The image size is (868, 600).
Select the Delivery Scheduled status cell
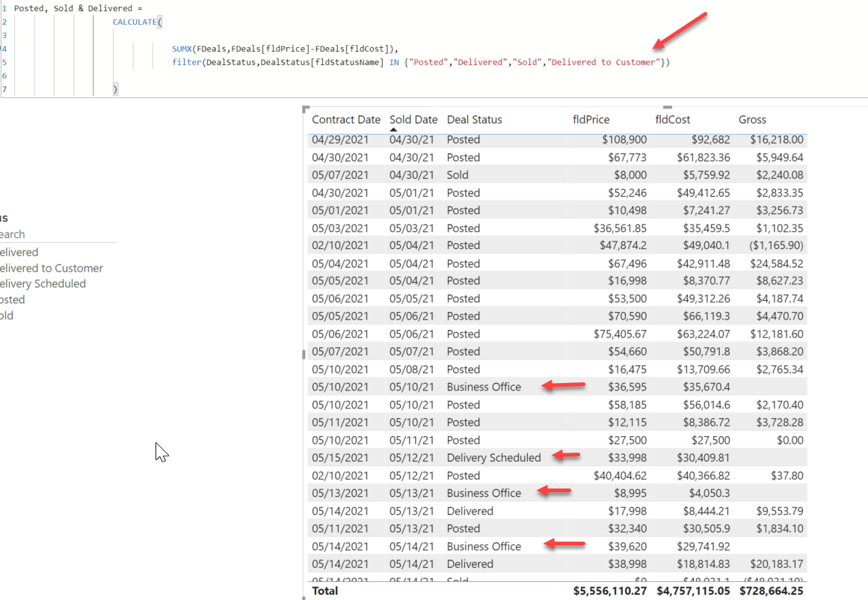coord(493,458)
